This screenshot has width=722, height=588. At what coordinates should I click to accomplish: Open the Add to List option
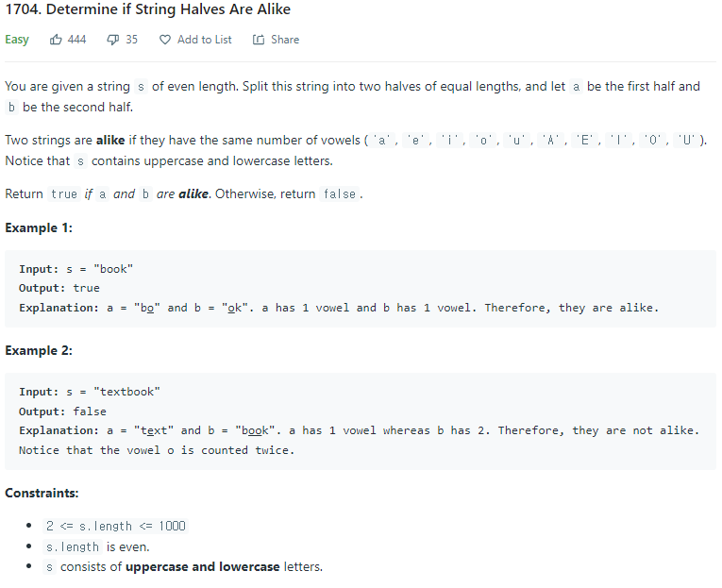[204, 40]
